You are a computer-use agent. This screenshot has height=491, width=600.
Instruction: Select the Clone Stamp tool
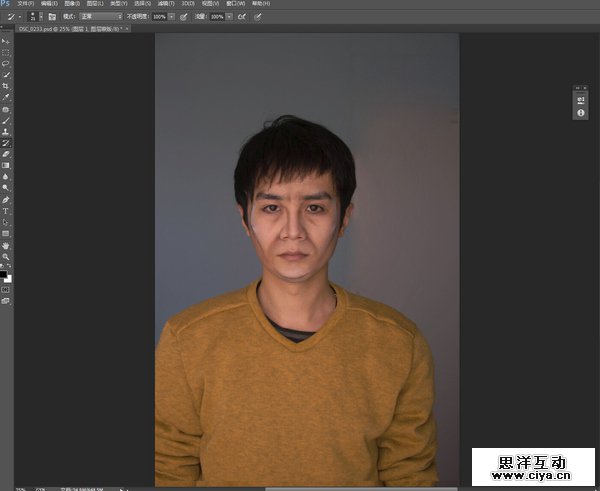pyautogui.click(x=5, y=132)
